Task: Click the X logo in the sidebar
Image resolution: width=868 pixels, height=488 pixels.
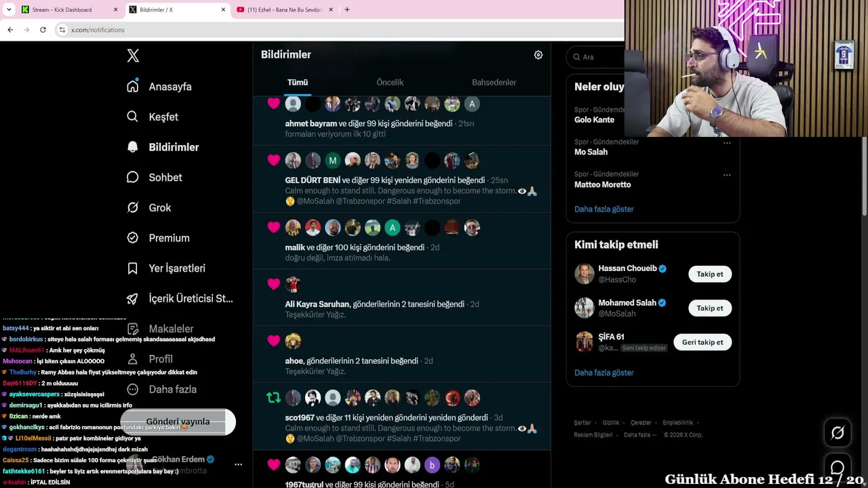Action: coord(133,56)
